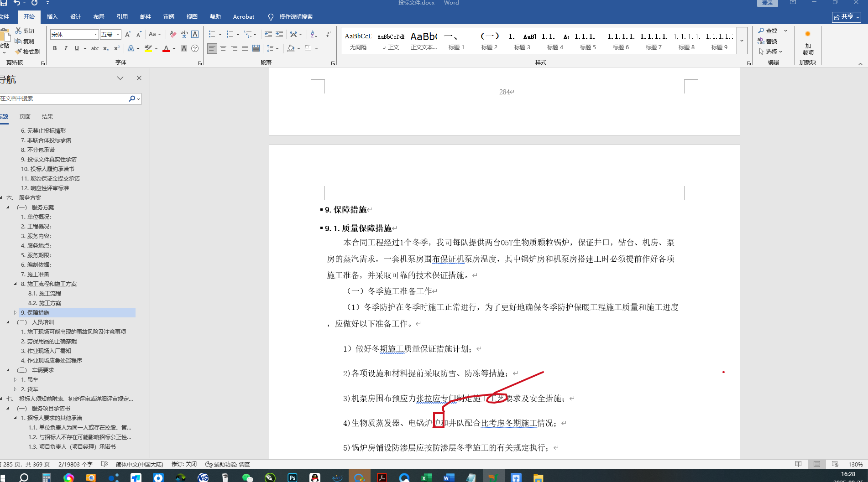Toggle underline formatting button
The image size is (868, 482).
[77, 48]
